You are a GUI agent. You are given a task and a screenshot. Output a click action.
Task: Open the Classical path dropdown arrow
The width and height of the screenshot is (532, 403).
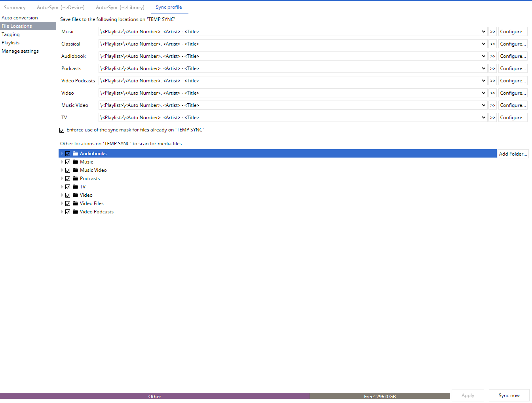[x=483, y=44]
